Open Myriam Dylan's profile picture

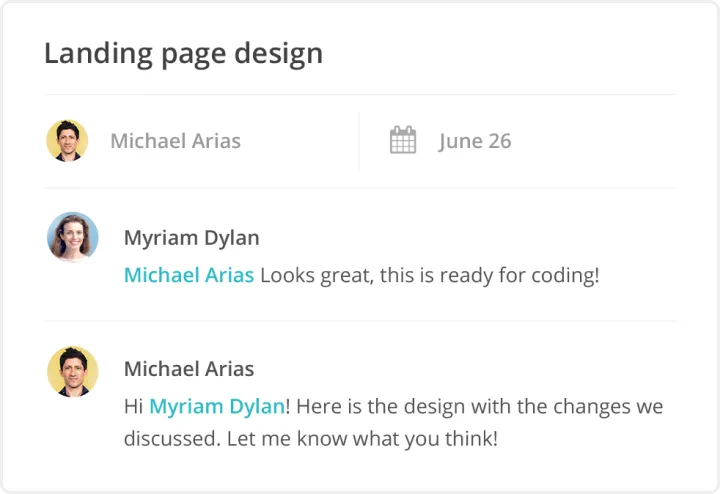point(73,237)
